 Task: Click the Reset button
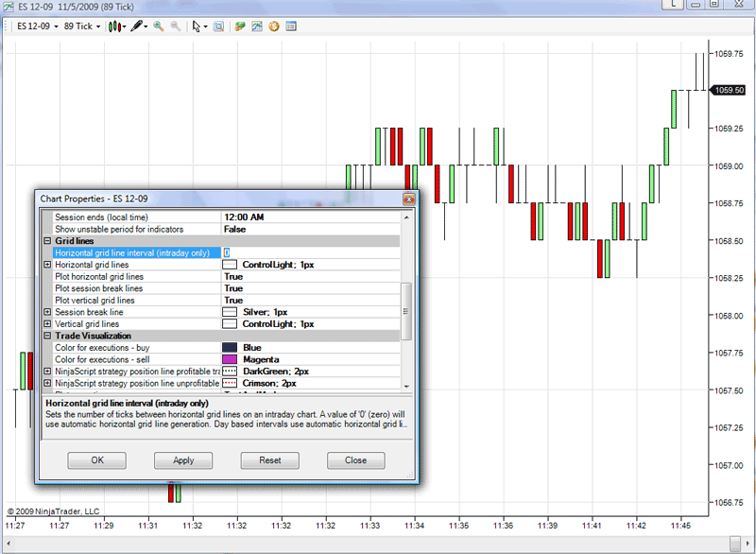click(270, 460)
